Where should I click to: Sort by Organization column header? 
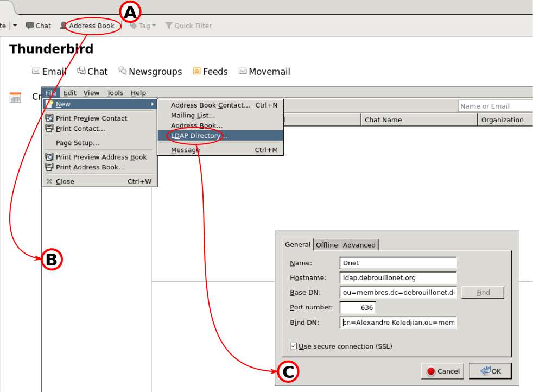tap(505, 119)
